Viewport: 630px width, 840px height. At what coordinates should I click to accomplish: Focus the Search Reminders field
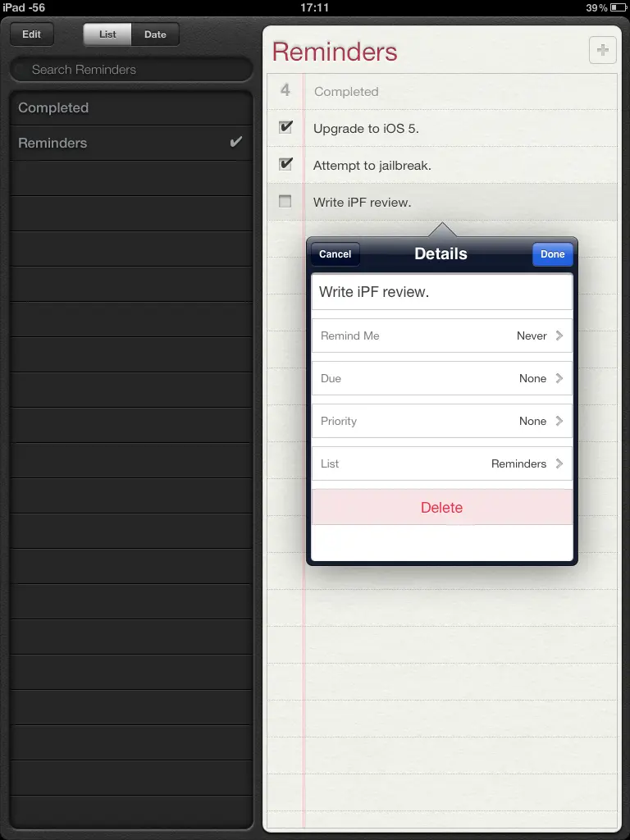point(131,70)
